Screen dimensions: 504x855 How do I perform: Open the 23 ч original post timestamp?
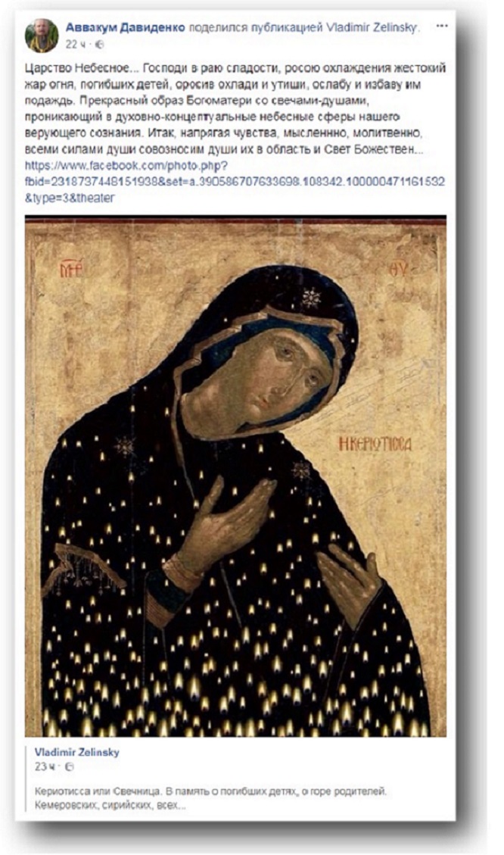click(x=42, y=766)
